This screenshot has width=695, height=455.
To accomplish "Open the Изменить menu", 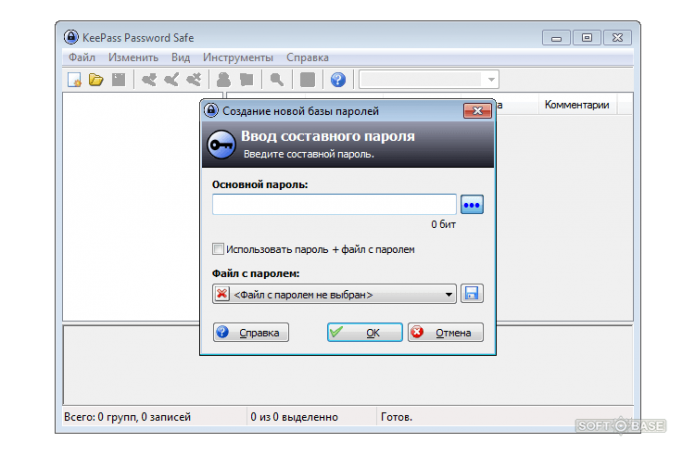I will [133, 58].
